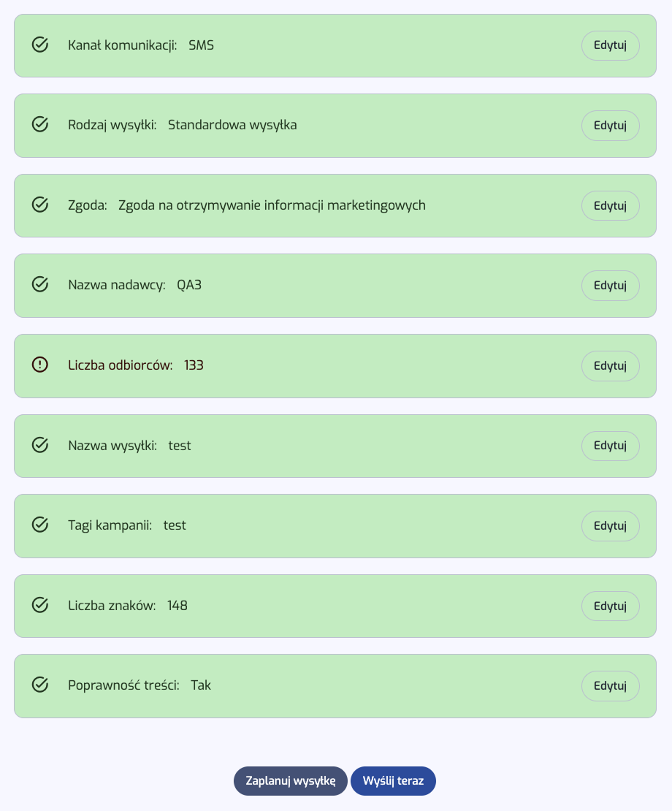Schedule the campaign with Zaplanuj wysyłkę
672x811 pixels.
pyautogui.click(x=290, y=780)
